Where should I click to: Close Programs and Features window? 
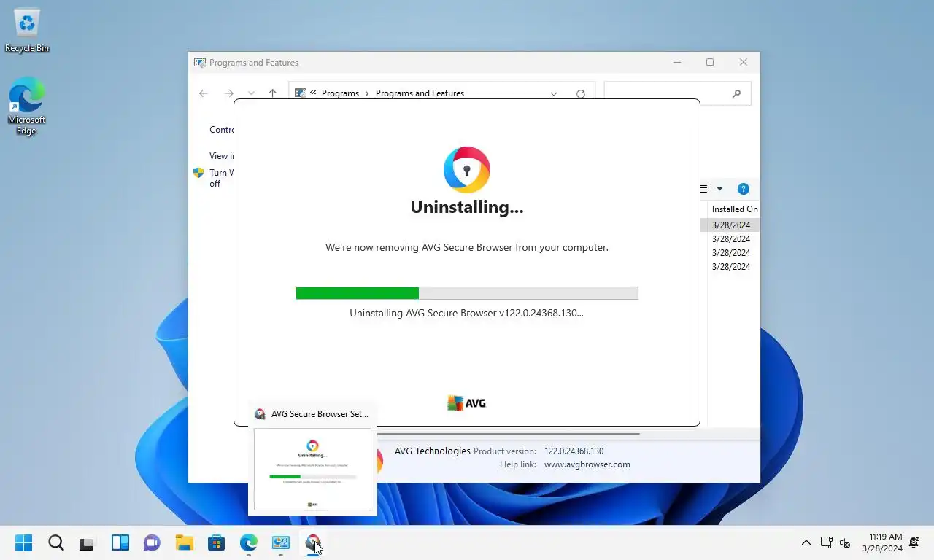tap(744, 63)
